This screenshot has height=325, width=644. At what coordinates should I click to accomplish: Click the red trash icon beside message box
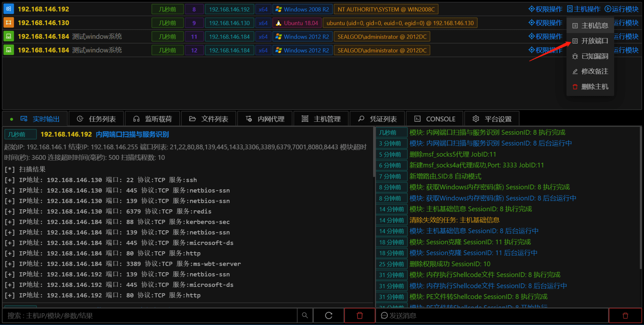pyautogui.click(x=625, y=316)
